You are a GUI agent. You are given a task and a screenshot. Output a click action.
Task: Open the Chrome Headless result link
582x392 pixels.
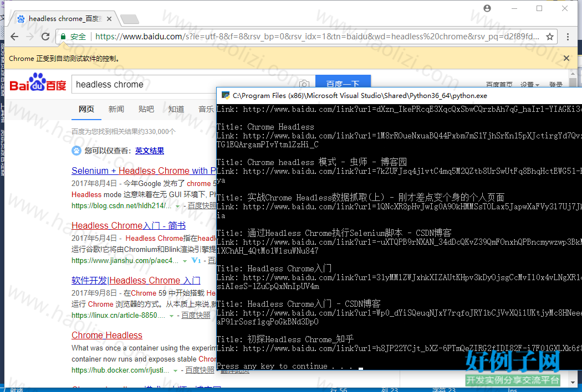point(107,336)
